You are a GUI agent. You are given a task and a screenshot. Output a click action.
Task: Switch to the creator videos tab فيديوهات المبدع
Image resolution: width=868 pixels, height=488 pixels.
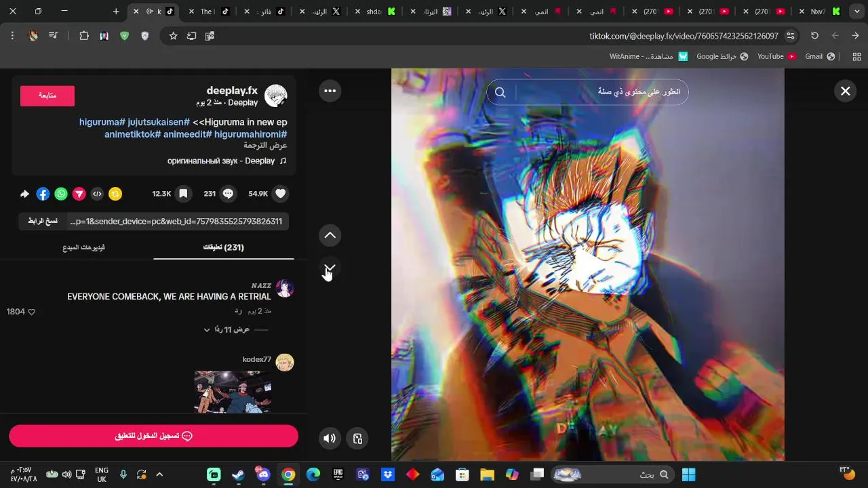pos(84,247)
